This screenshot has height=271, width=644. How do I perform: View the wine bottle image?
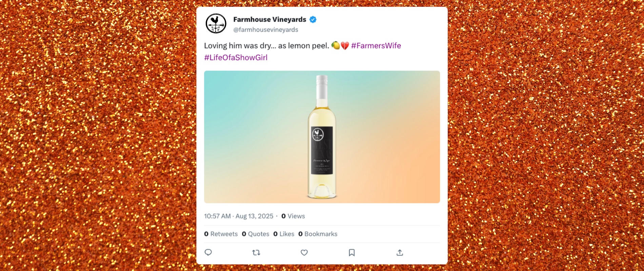322,137
